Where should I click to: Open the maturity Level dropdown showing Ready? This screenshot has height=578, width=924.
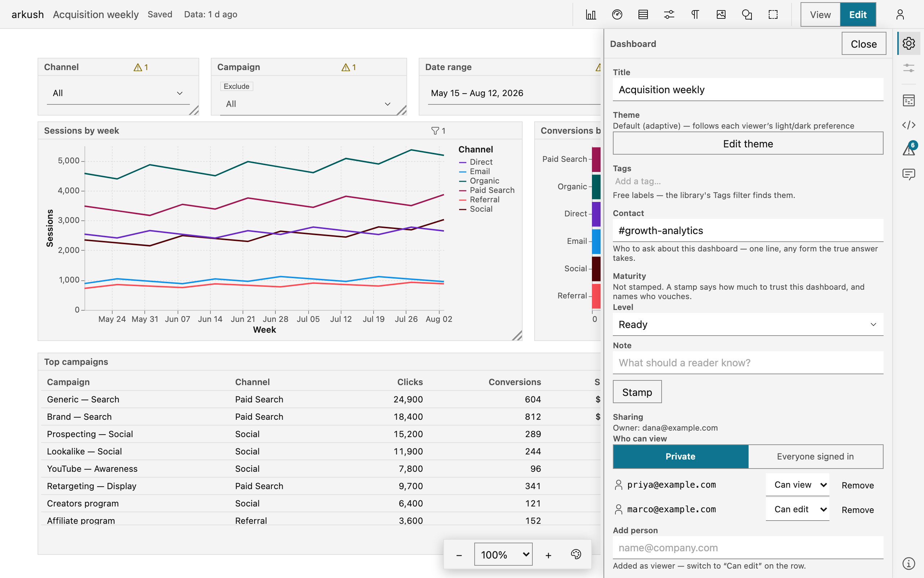tap(748, 324)
